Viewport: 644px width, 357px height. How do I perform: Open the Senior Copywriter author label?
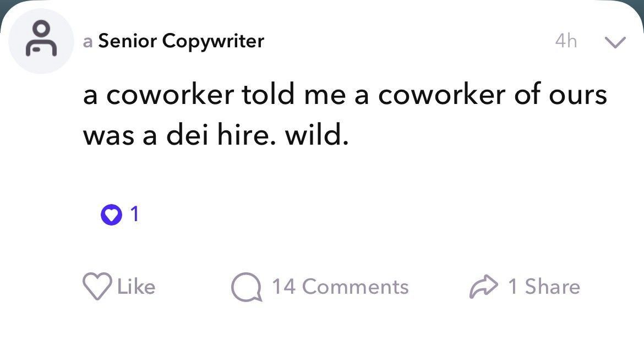coord(181,41)
